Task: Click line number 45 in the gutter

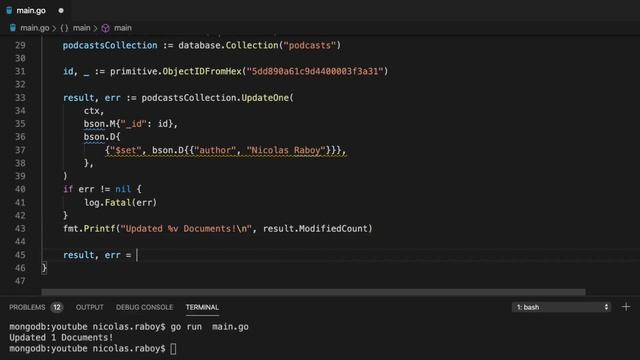Action: 20,255
